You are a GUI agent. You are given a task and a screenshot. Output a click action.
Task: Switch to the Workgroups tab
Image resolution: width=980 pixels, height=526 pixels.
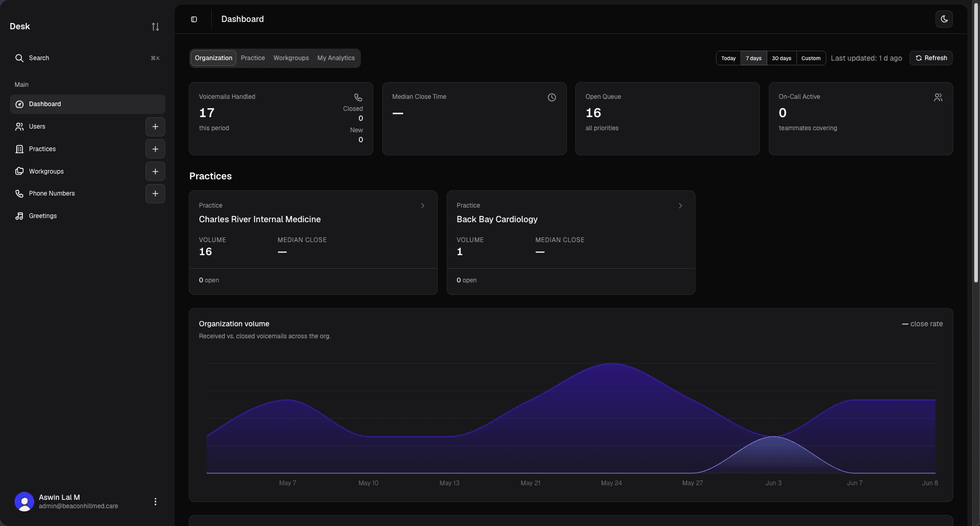291,58
